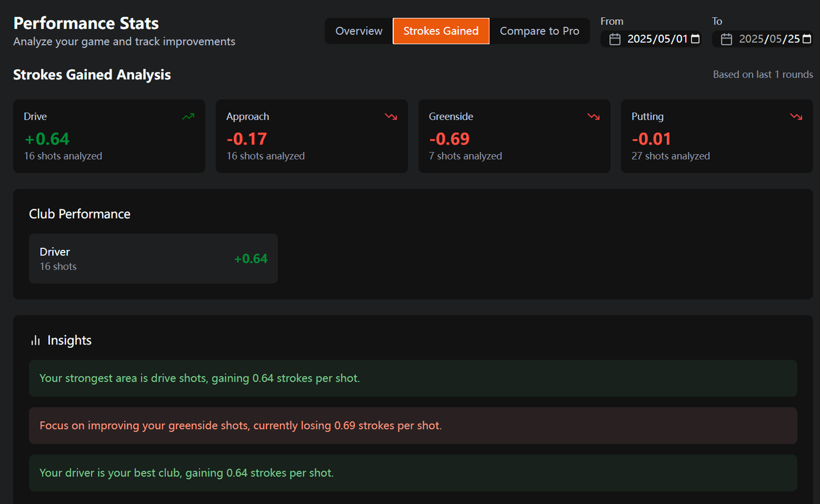
Task: Click the Based on last 1 rounds text
Action: pyautogui.click(x=763, y=74)
